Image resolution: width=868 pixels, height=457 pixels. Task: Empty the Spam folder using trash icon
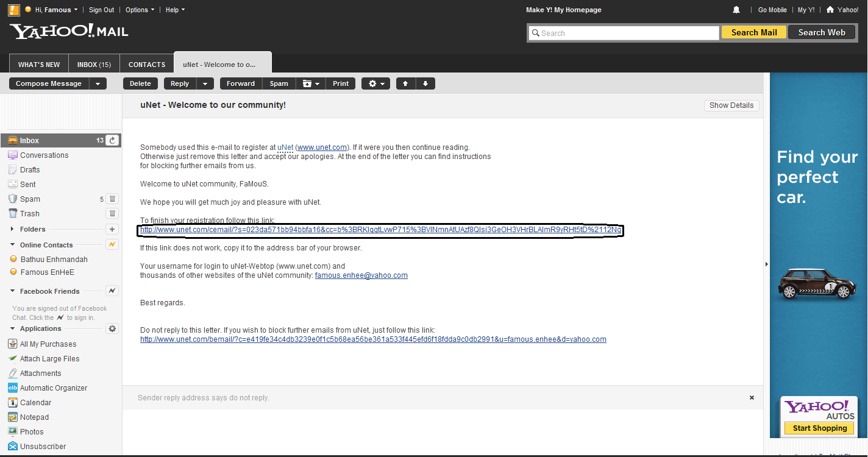click(112, 199)
